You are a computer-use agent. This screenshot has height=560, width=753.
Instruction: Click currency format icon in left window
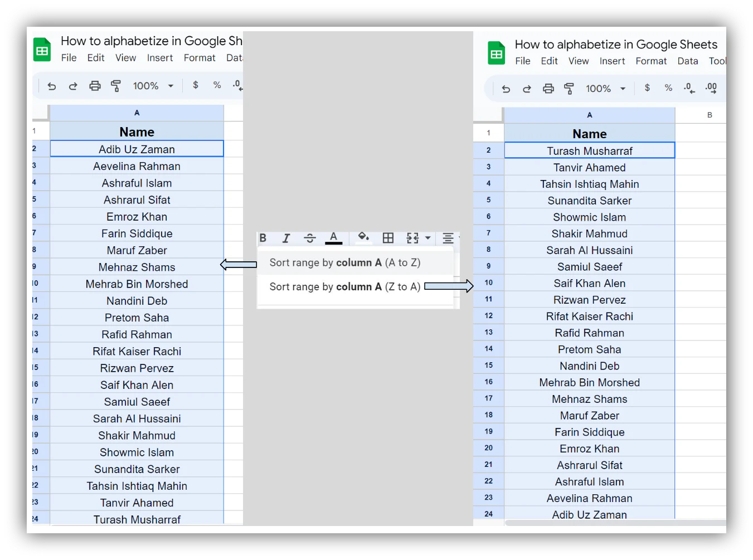coord(196,85)
